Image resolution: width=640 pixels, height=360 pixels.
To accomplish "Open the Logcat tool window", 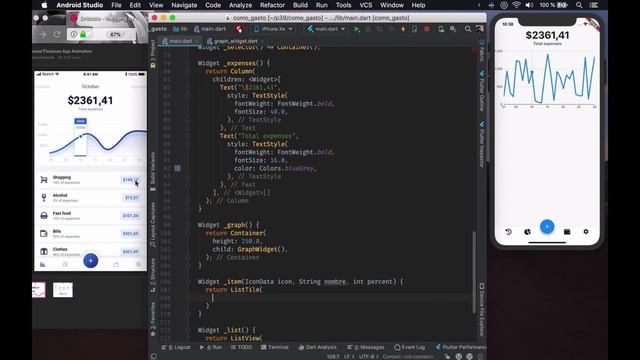I will [x=176, y=347].
